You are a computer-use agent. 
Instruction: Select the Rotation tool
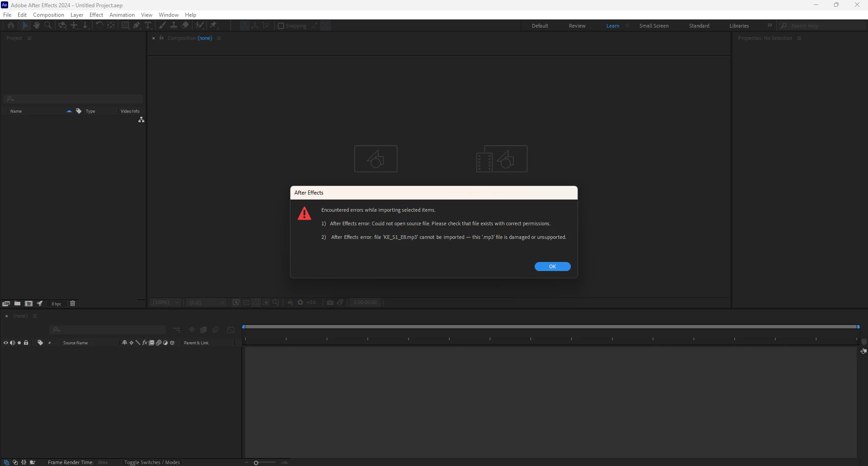pos(99,26)
